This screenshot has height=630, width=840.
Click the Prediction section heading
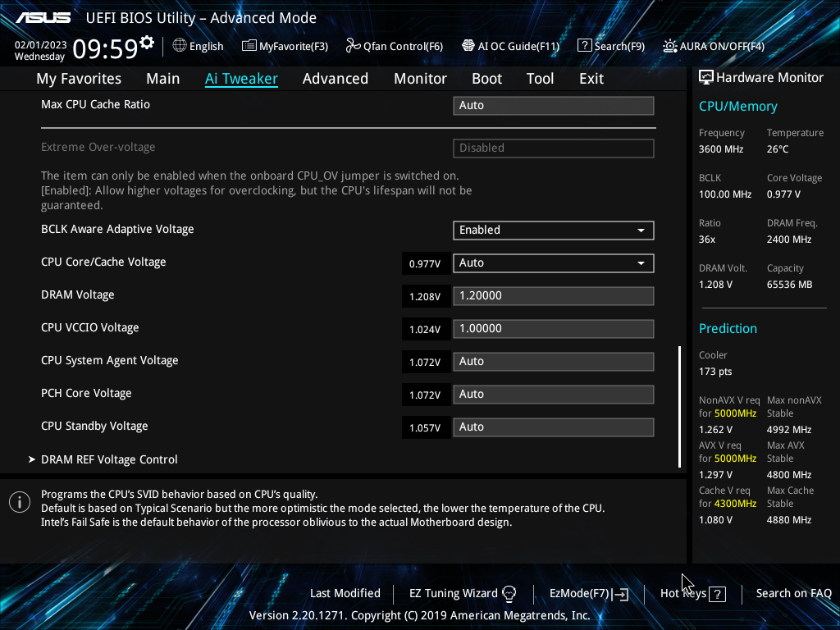click(728, 328)
